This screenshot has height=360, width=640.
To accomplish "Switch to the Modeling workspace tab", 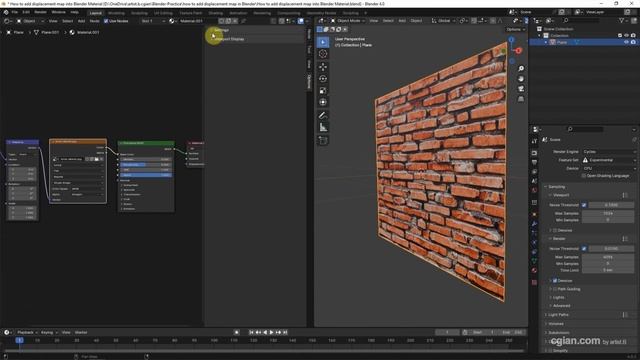I will coord(116,13).
